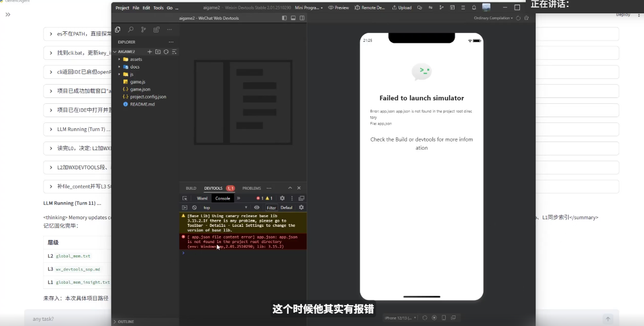
Task: Click the Preview eye button
Action: click(x=339, y=8)
